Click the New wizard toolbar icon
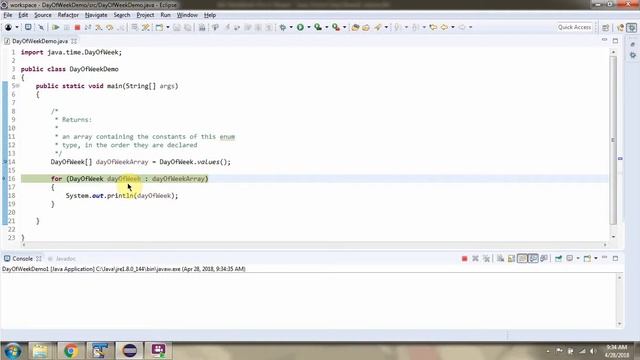 [x=159, y=27]
